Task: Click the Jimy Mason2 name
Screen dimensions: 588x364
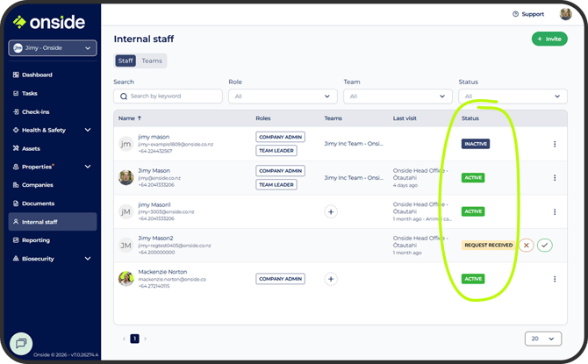Action: point(155,238)
